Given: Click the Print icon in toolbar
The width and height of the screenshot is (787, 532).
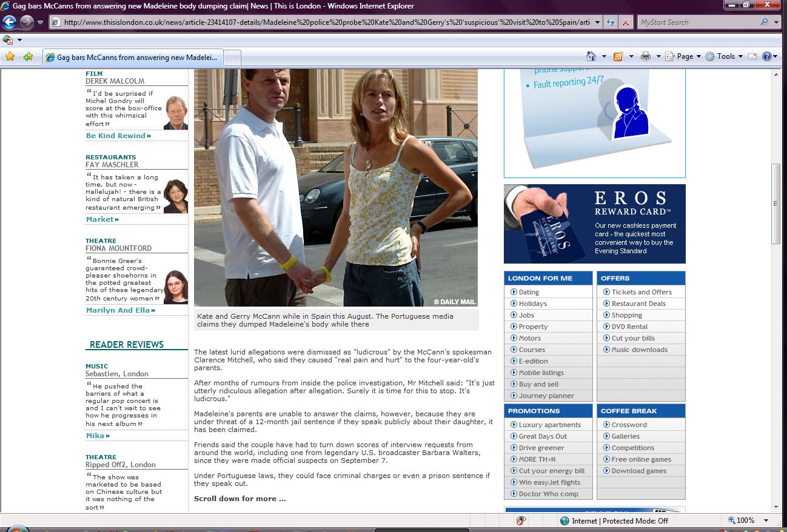Looking at the screenshot, I should click(x=646, y=56).
